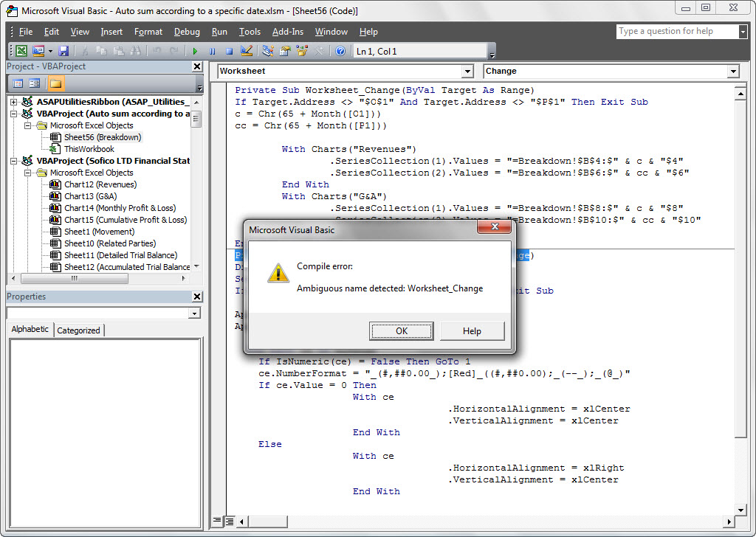Click project tree horizontal scrollbar right arrow
Image resolution: width=756 pixels, height=537 pixels.
[183, 278]
